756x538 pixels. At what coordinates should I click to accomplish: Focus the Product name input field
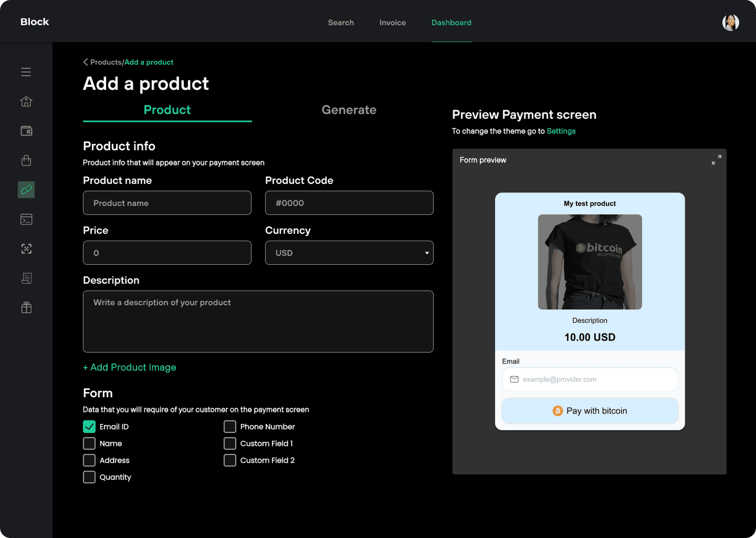point(167,203)
